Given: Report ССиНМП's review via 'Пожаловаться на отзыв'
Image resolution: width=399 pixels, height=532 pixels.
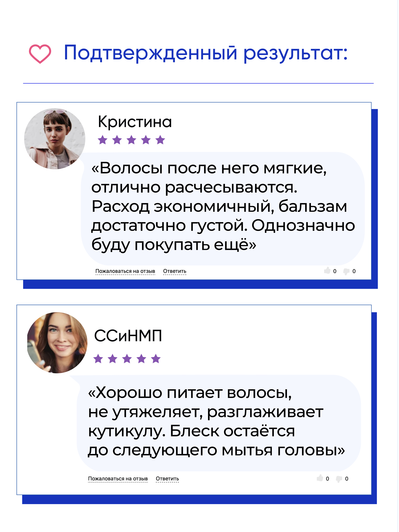Looking at the screenshot, I should click(x=118, y=479).
